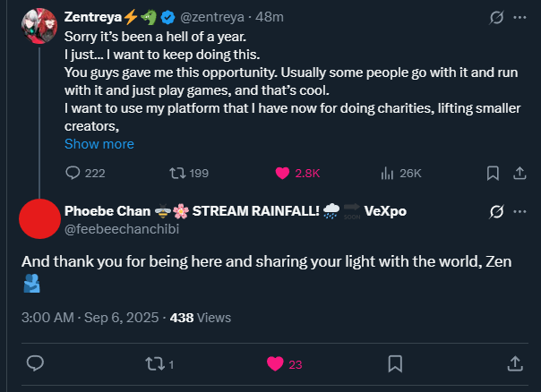Unlike Zentreya's post with 2.8K likes

click(x=281, y=173)
